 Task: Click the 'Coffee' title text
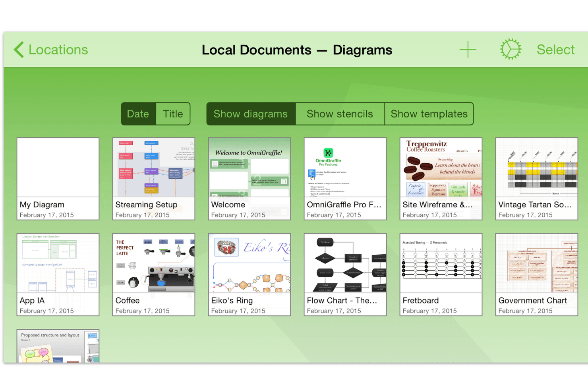tap(128, 301)
